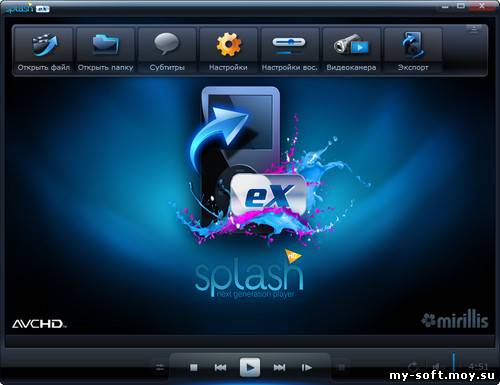
Task: Skip to the next track
Action: point(279,367)
